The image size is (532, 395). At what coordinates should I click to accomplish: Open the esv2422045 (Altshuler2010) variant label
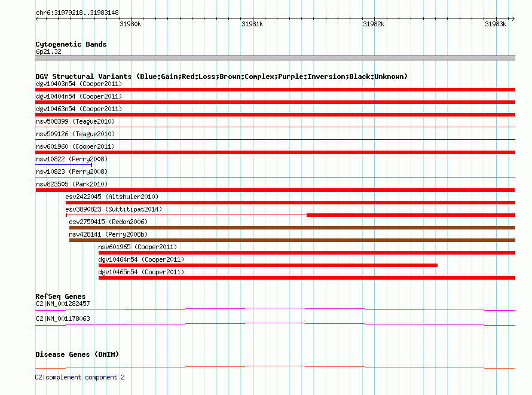point(112,197)
